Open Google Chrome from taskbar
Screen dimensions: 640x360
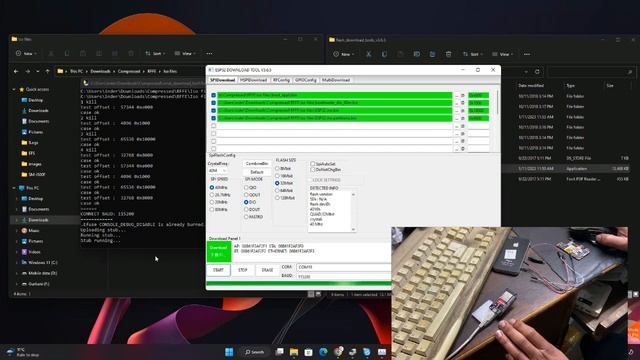click(x=338, y=351)
